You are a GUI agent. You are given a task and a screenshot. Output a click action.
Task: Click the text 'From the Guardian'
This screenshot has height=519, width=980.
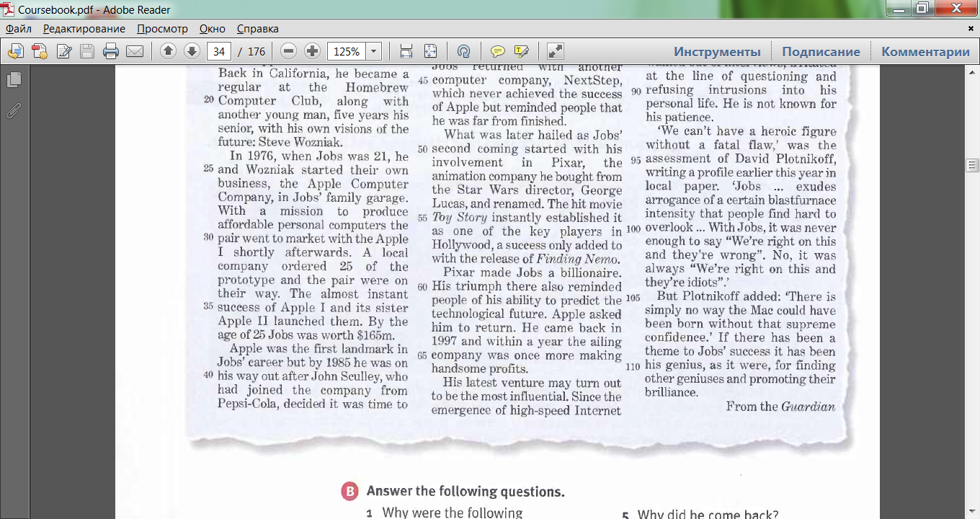coord(780,407)
